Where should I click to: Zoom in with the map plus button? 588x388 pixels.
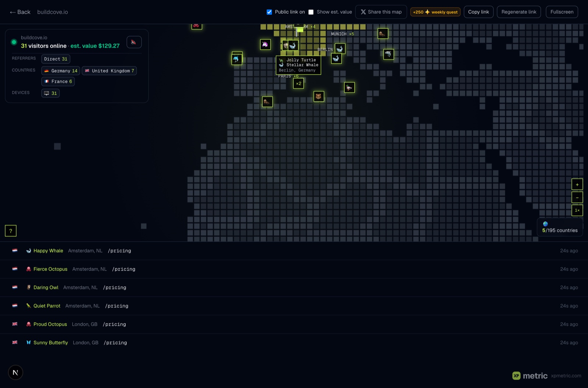[x=577, y=185]
